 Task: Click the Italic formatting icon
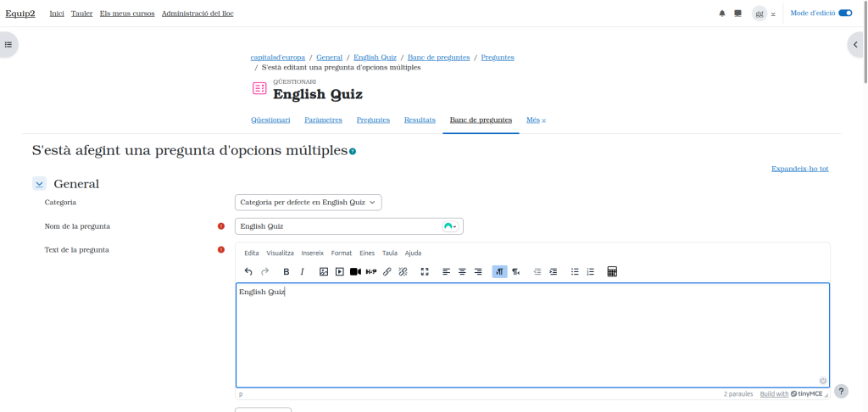click(302, 272)
